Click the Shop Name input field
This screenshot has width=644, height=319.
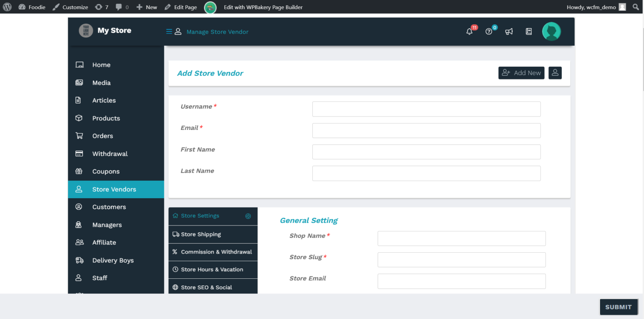pos(462,239)
